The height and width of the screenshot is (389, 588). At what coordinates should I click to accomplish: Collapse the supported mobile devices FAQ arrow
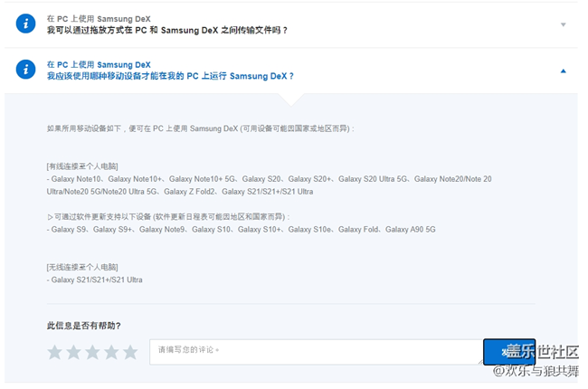tap(563, 71)
